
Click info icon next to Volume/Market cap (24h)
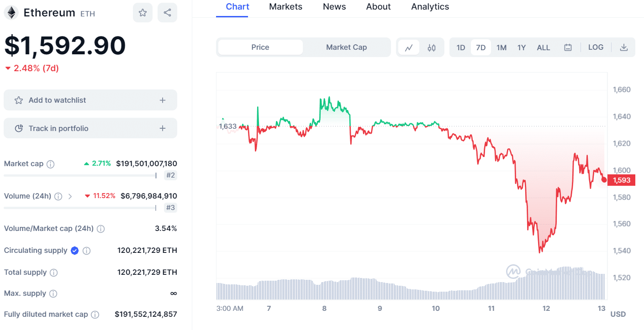[100, 229]
